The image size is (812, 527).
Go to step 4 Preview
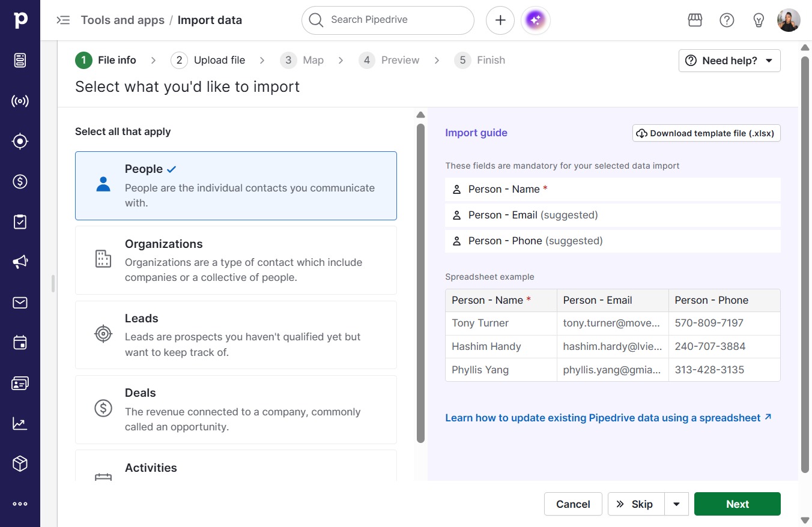[389, 60]
